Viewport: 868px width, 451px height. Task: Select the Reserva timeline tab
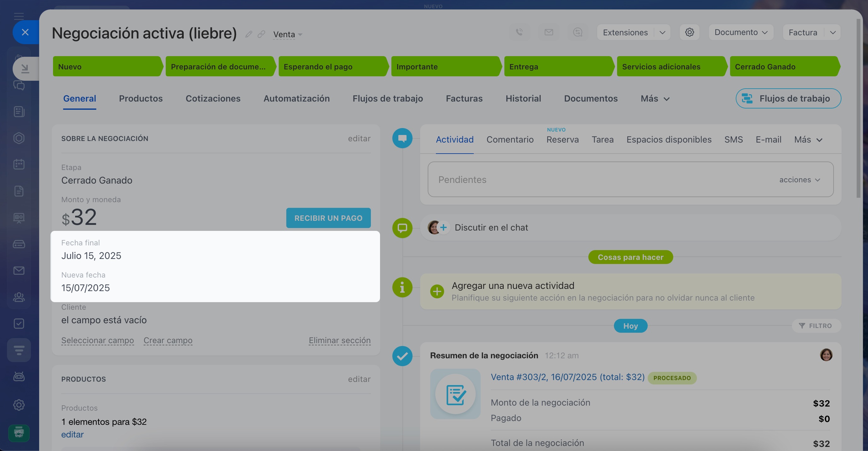point(562,140)
